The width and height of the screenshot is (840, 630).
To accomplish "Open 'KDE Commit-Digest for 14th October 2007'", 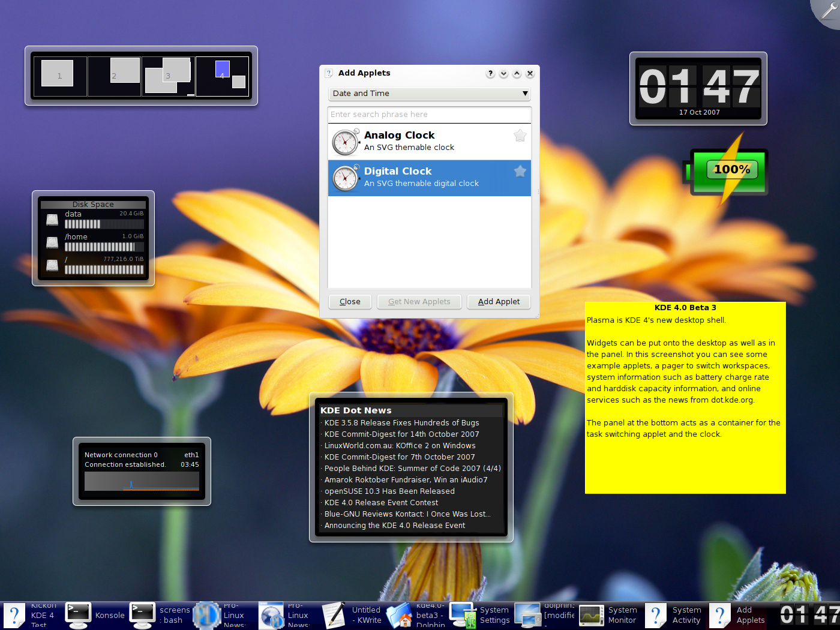I will click(401, 434).
